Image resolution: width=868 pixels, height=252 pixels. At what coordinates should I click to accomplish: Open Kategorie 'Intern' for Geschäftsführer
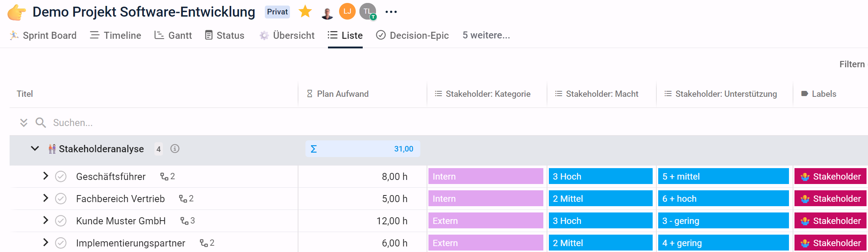(x=486, y=176)
